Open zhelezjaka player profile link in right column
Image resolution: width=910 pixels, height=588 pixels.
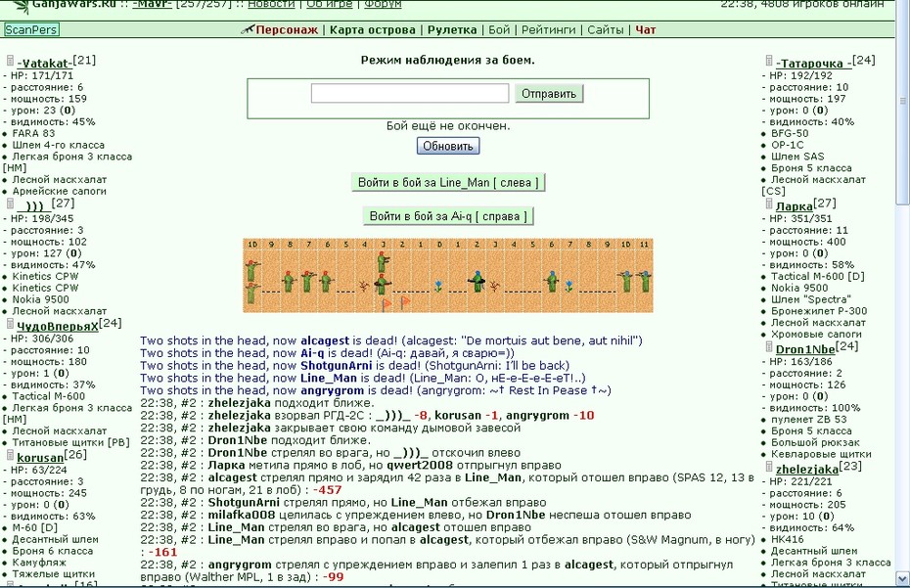806,469
